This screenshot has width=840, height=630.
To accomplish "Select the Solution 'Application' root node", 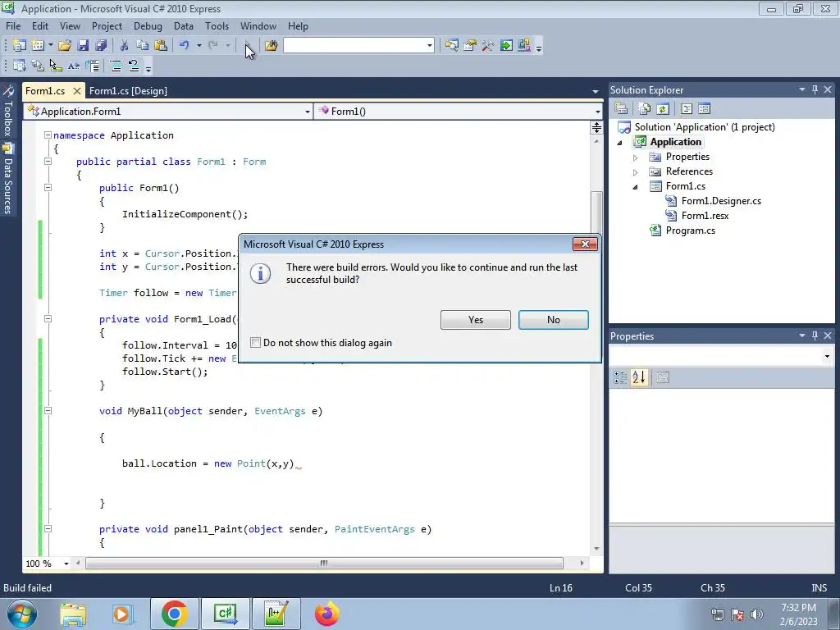I will (705, 127).
